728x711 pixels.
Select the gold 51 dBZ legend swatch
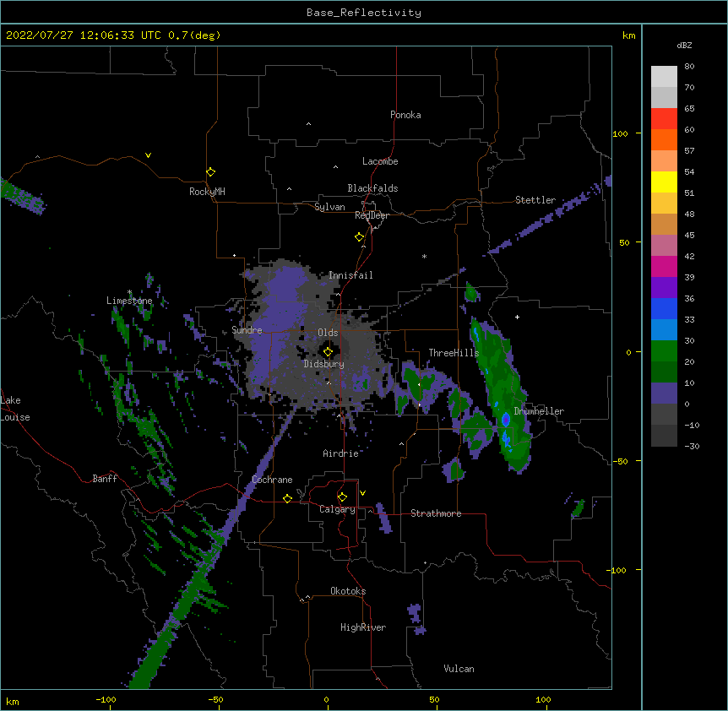(x=664, y=204)
